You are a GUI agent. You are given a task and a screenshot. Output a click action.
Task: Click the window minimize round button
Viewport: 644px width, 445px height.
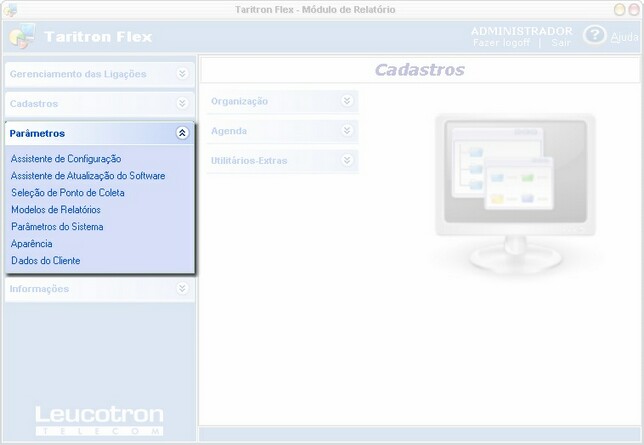[619, 9]
